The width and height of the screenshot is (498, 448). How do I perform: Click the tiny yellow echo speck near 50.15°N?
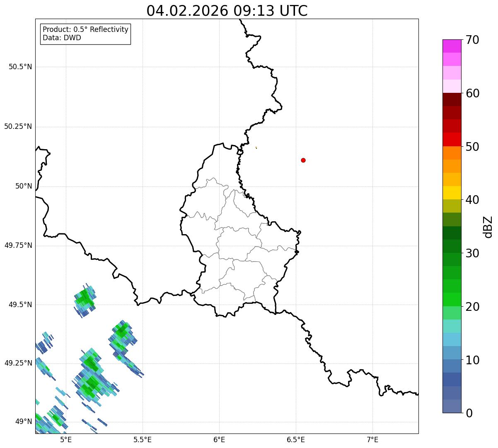tap(256, 147)
